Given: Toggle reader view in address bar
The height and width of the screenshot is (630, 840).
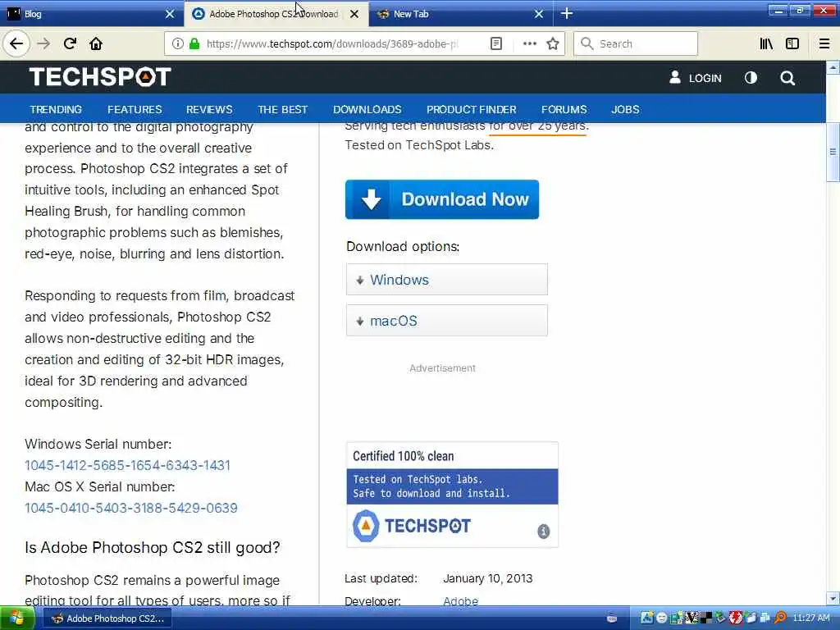Looking at the screenshot, I should pyautogui.click(x=496, y=43).
